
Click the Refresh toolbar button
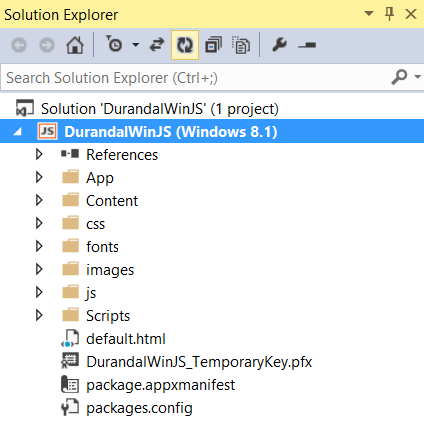(185, 45)
